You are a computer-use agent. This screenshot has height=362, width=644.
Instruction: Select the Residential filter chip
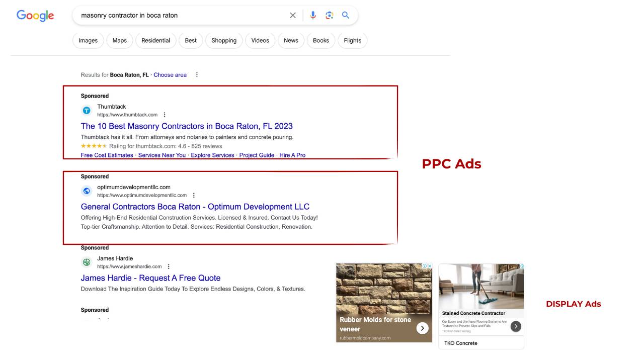pyautogui.click(x=156, y=41)
